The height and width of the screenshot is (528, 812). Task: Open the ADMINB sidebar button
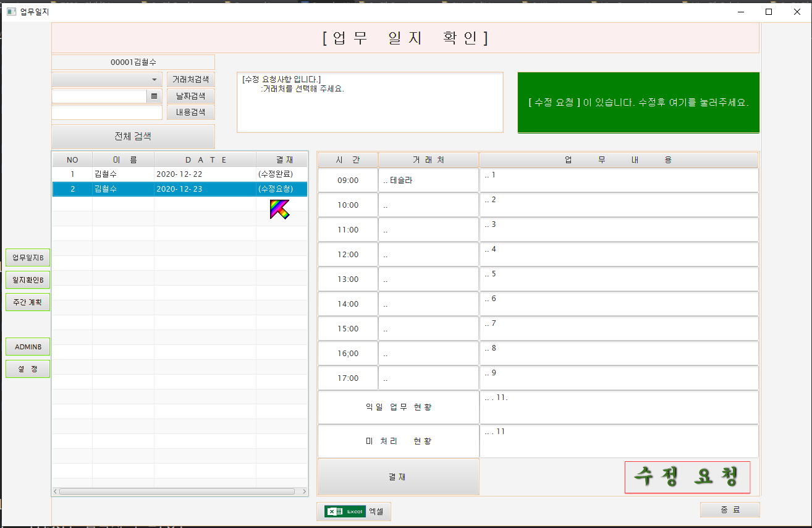[x=28, y=347]
